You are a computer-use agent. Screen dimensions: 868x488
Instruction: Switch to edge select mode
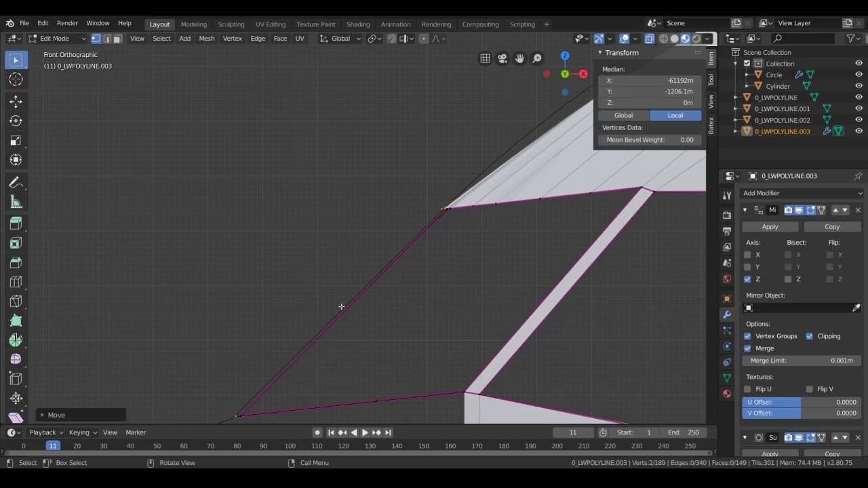106,39
